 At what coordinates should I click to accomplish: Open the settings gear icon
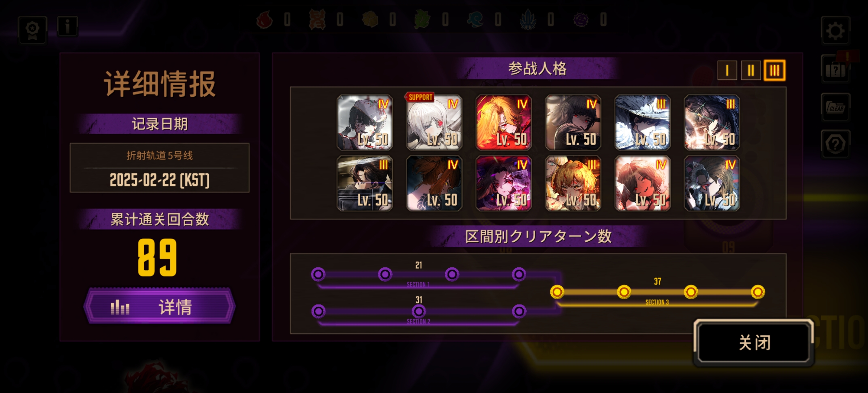click(835, 30)
